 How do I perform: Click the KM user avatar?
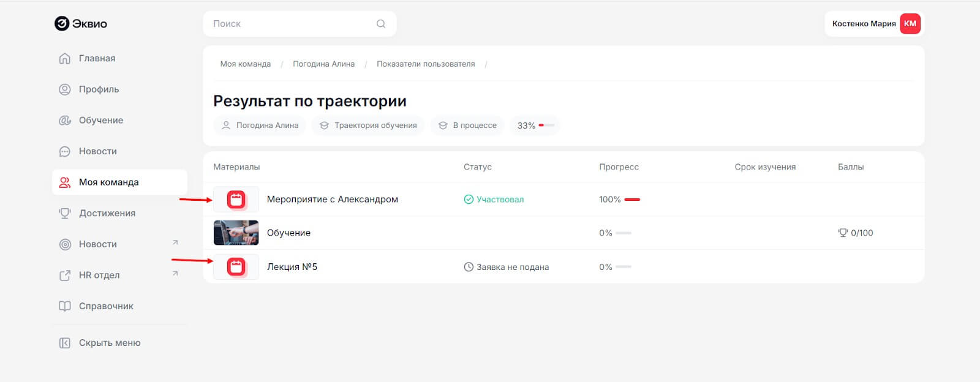pyautogui.click(x=910, y=24)
